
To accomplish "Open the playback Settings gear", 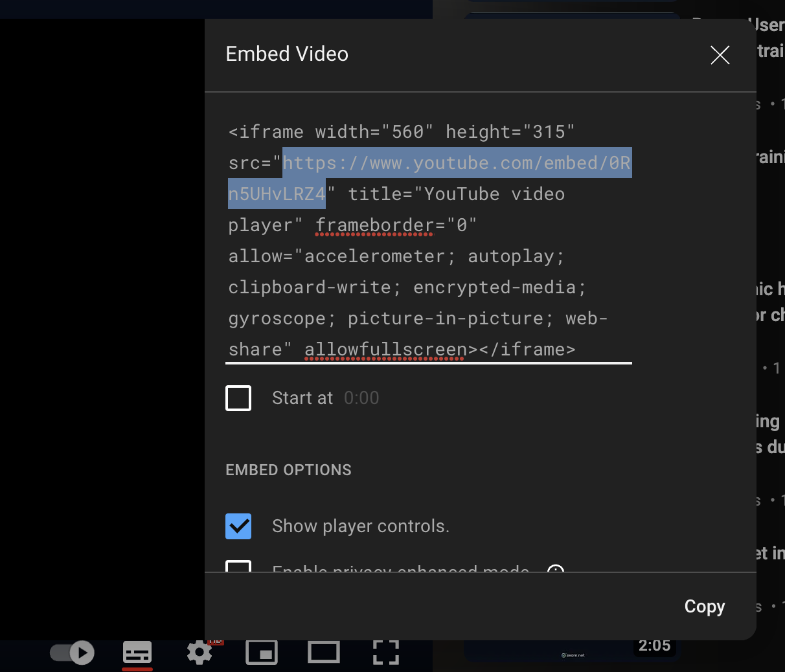I will click(199, 653).
